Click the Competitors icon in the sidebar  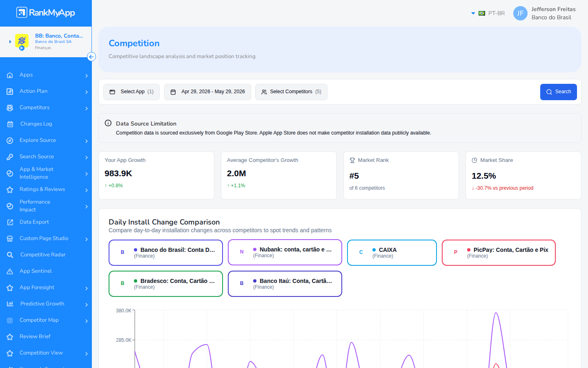click(10, 108)
